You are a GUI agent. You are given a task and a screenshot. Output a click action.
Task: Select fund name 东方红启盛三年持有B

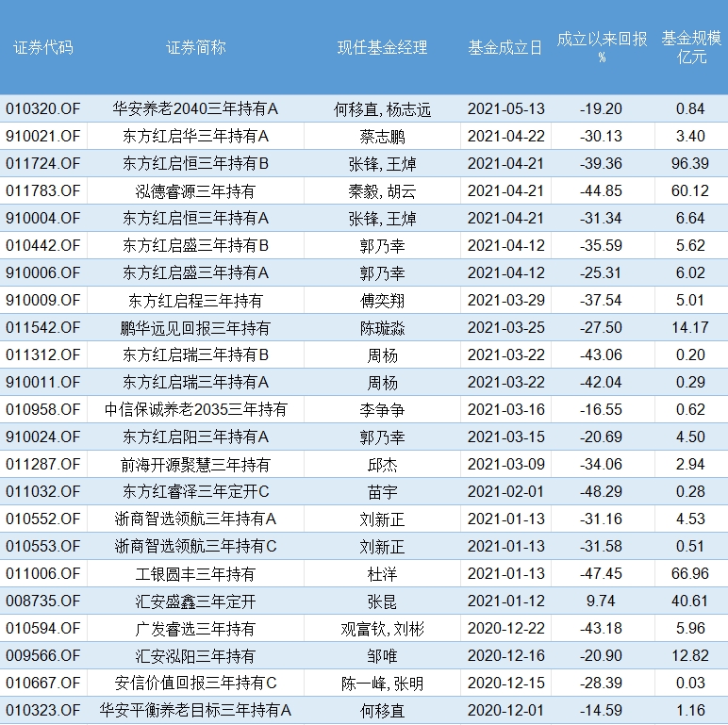(x=195, y=246)
